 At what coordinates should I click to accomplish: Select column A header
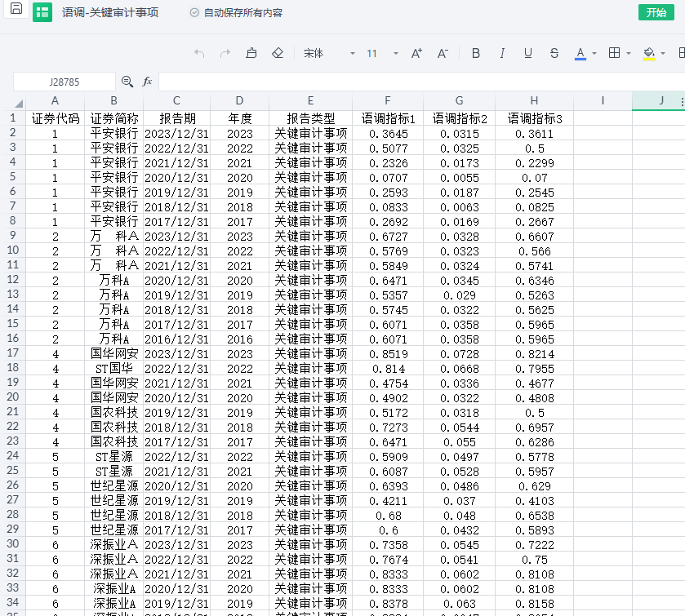(x=55, y=101)
